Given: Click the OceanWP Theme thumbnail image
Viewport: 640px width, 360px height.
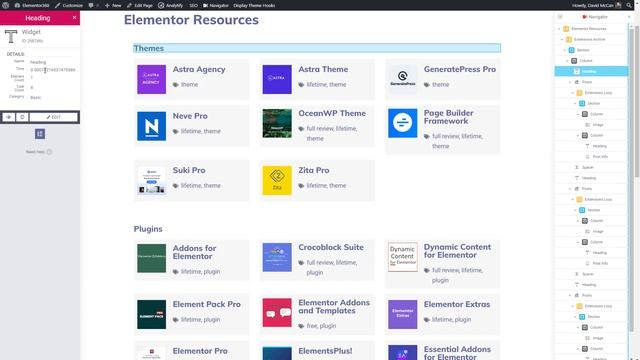Looking at the screenshot, I should click(277, 123).
